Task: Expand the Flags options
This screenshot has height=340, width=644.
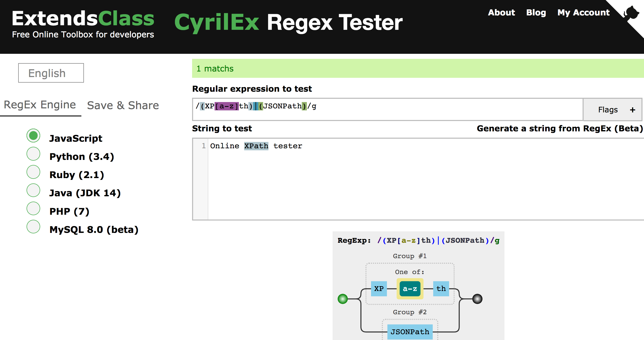Action: (x=612, y=110)
